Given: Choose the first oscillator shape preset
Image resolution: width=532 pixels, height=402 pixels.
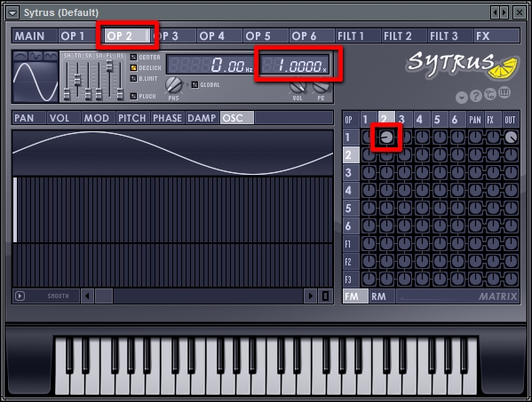Looking at the screenshot, I should tap(20, 56).
